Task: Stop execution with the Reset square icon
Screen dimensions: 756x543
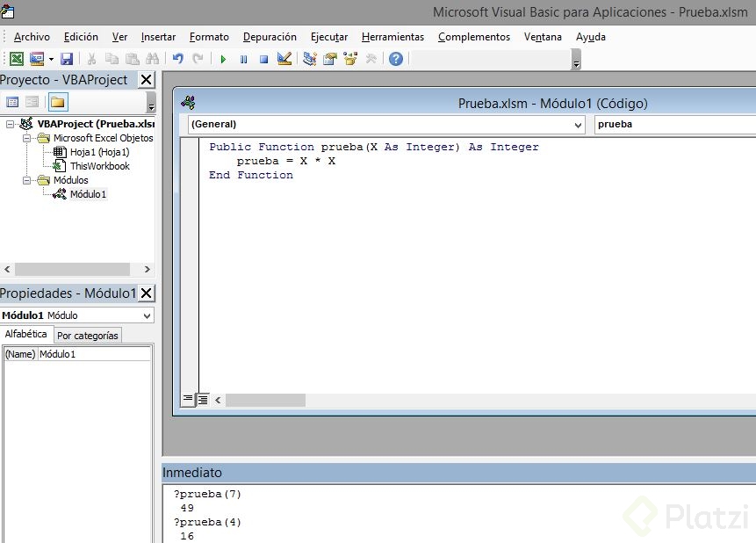Action: click(263, 60)
